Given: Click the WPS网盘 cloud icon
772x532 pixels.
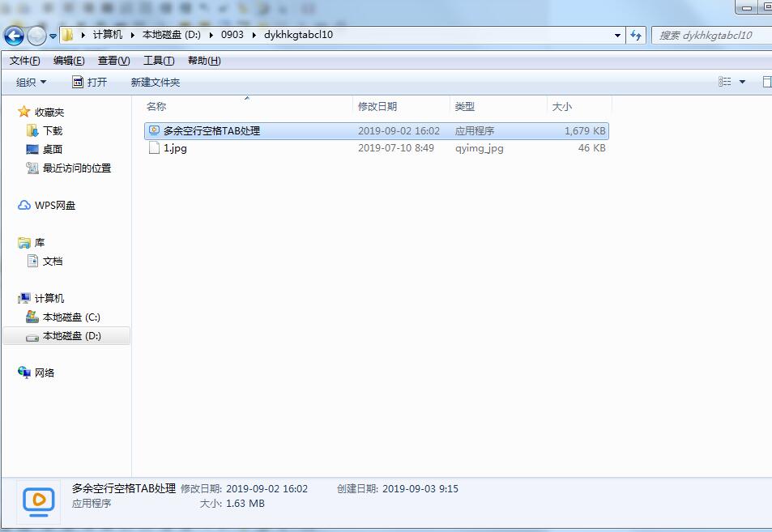Looking at the screenshot, I should click(x=24, y=205).
